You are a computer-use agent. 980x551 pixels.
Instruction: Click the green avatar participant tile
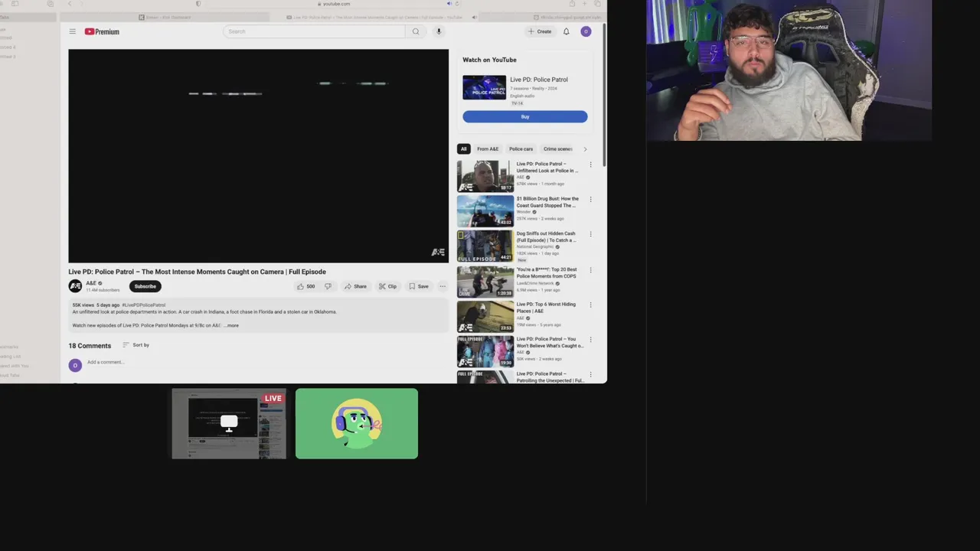tap(357, 424)
